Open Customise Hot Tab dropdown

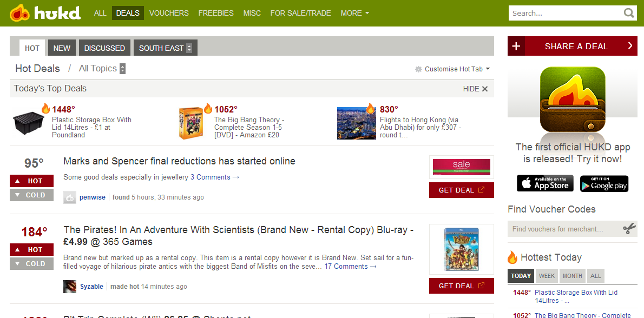coord(452,69)
